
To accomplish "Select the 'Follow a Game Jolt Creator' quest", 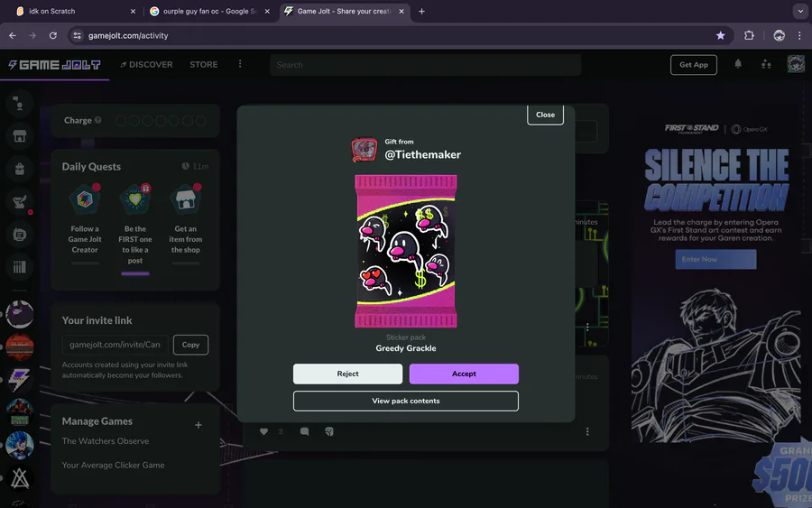I will [x=85, y=224].
